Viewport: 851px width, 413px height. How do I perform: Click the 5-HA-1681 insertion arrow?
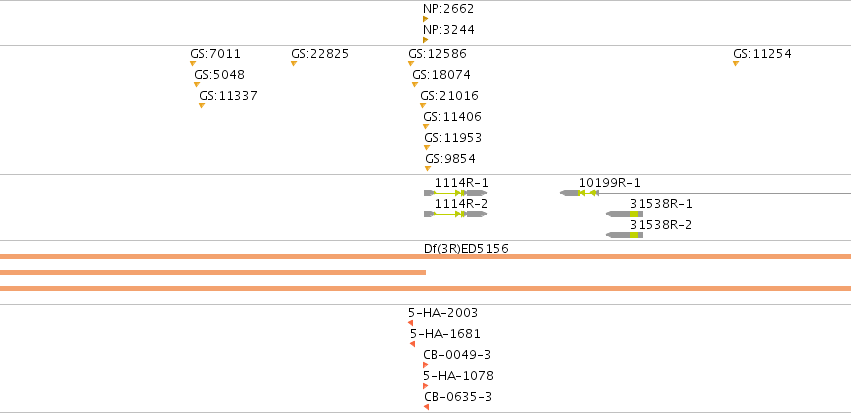pyautogui.click(x=412, y=344)
